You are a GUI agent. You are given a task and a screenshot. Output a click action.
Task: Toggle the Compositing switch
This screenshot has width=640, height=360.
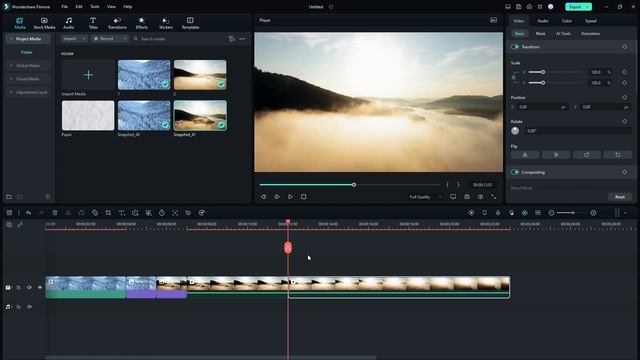pyautogui.click(x=515, y=172)
